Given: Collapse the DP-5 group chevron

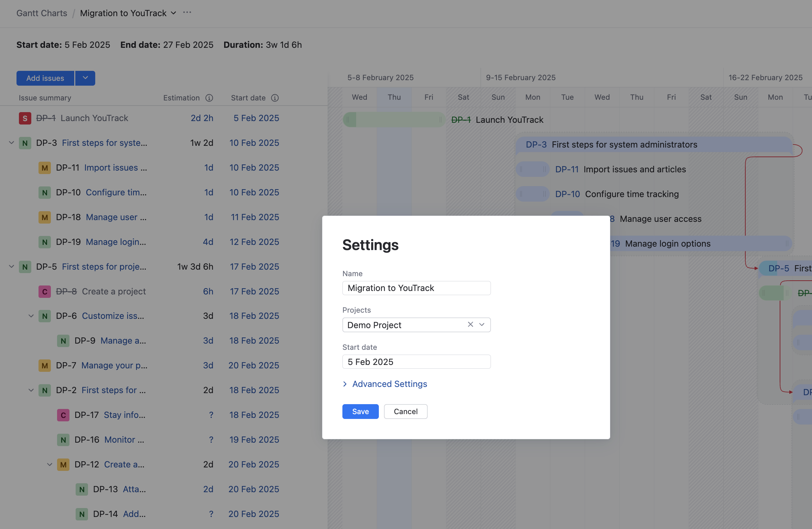Looking at the screenshot, I should (11, 266).
